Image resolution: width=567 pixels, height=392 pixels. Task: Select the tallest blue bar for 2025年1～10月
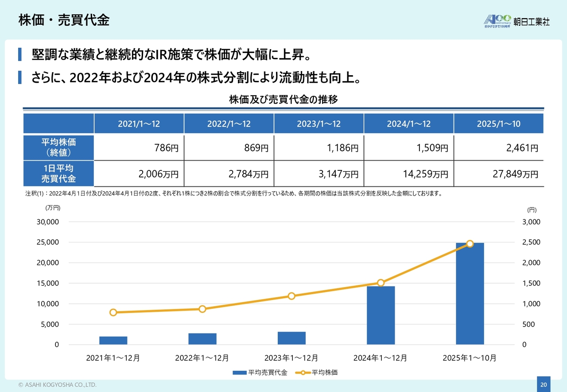470,293
